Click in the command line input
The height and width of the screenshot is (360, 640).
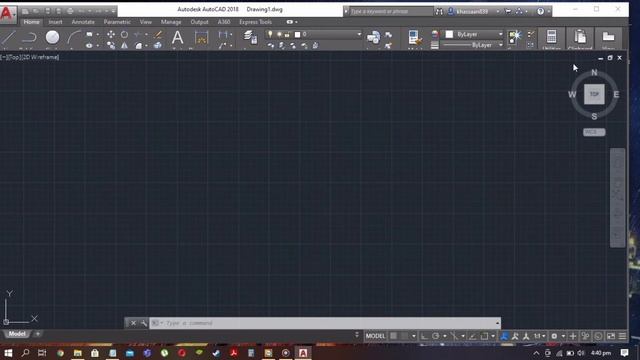[x=324, y=323]
